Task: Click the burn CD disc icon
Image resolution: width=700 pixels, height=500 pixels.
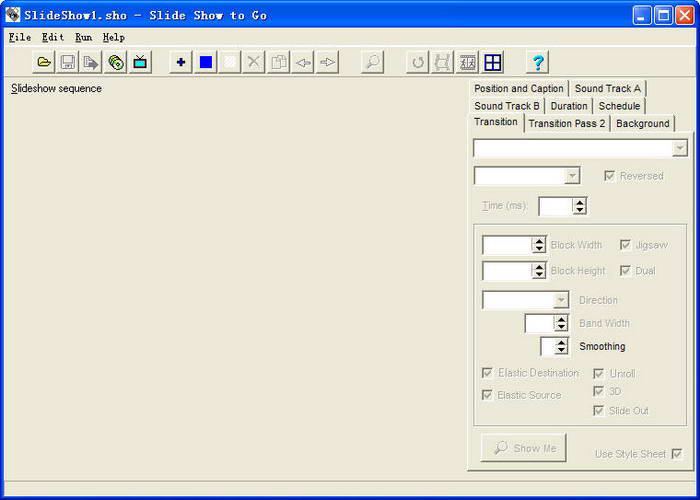Action: (115, 62)
